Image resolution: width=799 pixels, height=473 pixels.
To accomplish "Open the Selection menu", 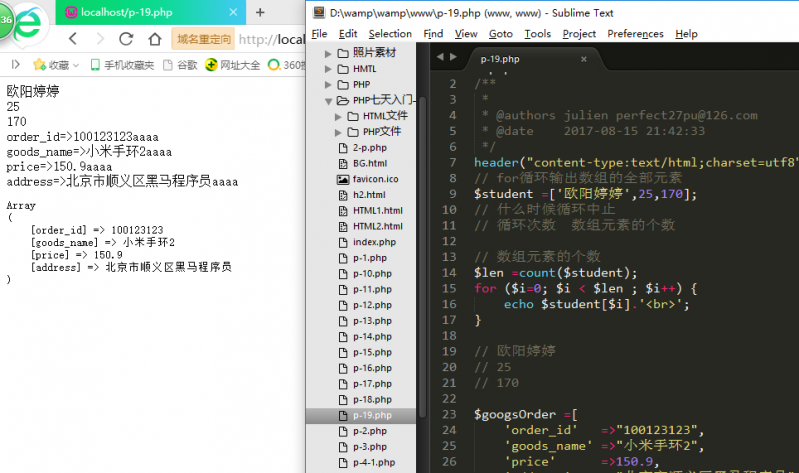I will click(x=389, y=33).
